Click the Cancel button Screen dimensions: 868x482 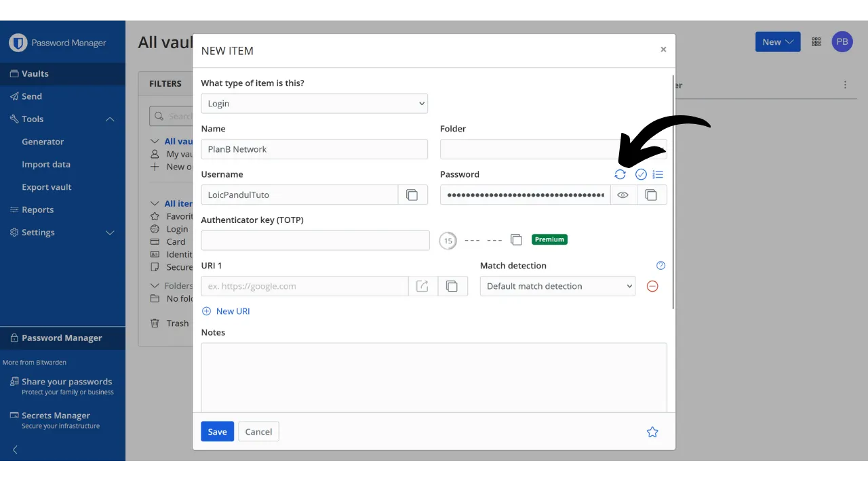click(258, 432)
